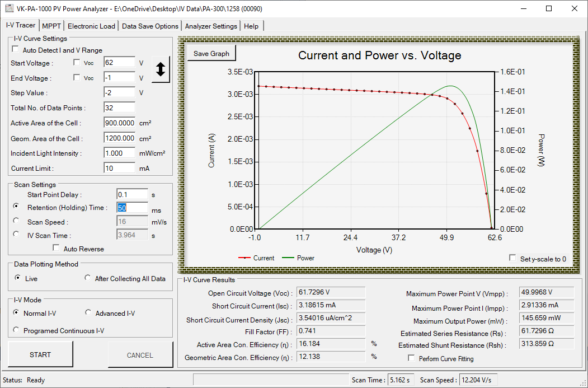
Task: Select Normal I-V mode
Action: (x=16, y=312)
